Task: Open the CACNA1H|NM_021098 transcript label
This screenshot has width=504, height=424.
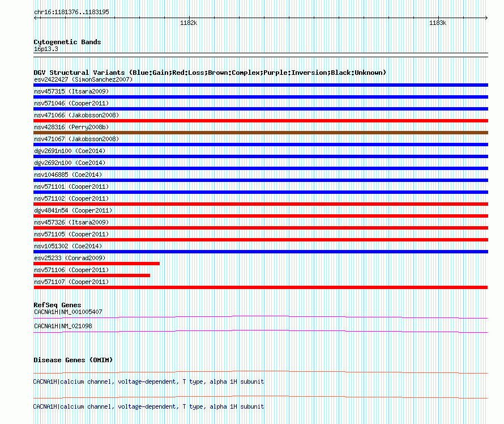Action: point(63,326)
